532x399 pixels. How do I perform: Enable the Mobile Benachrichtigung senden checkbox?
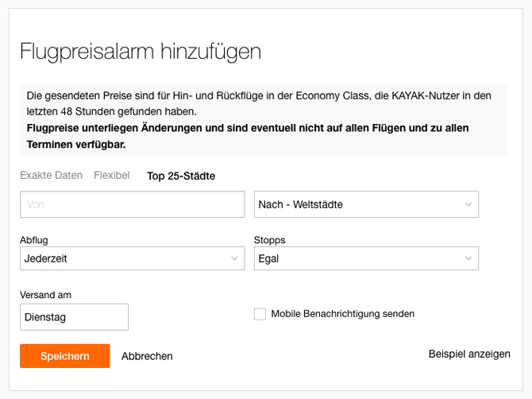click(x=260, y=314)
